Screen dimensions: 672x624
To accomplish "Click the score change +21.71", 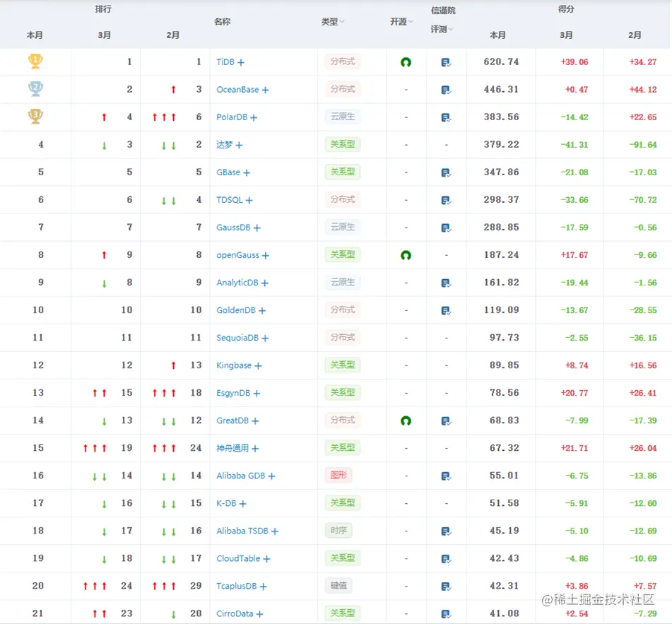I will (574, 448).
